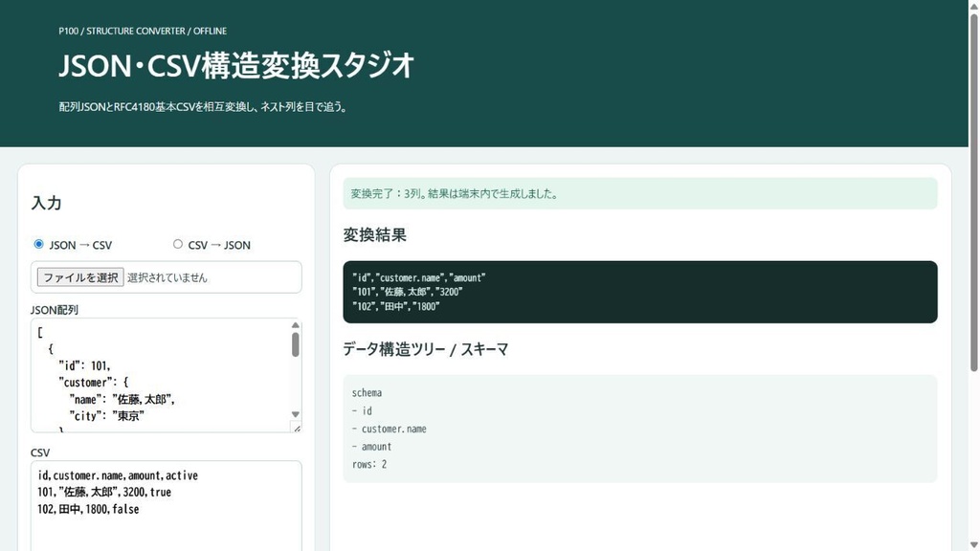Select the CSV → JSON radio button
Image resolution: width=980 pixels, height=551 pixels.
point(178,244)
